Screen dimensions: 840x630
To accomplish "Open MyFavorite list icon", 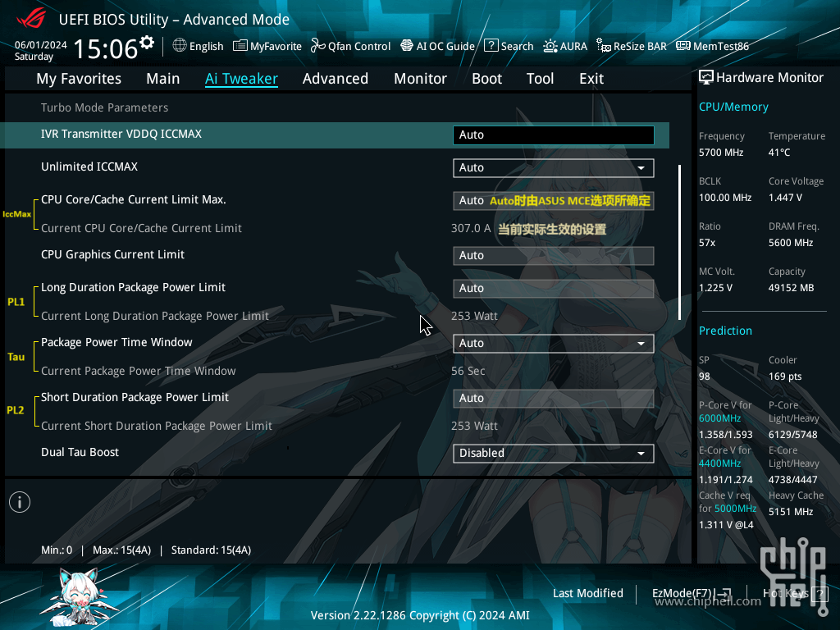I will click(x=240, y=46).
